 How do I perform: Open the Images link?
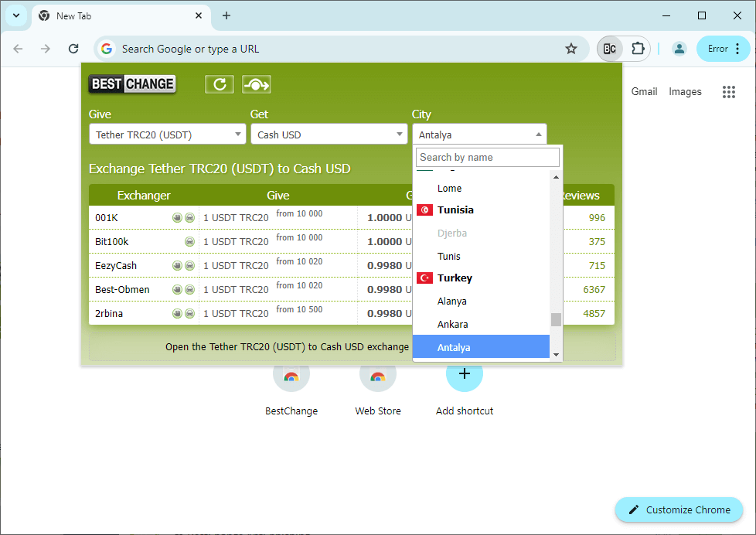[685, 92]
